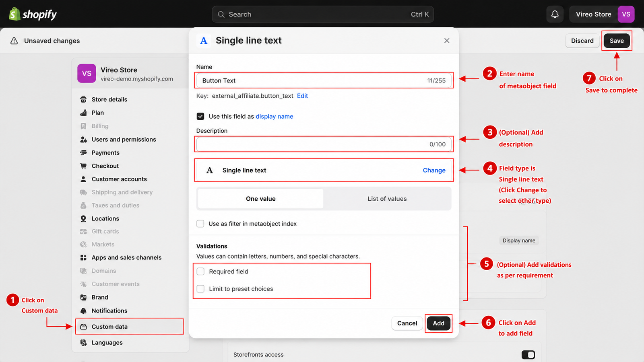Enable Limit to preset choices checkbox

click(200, 289)
